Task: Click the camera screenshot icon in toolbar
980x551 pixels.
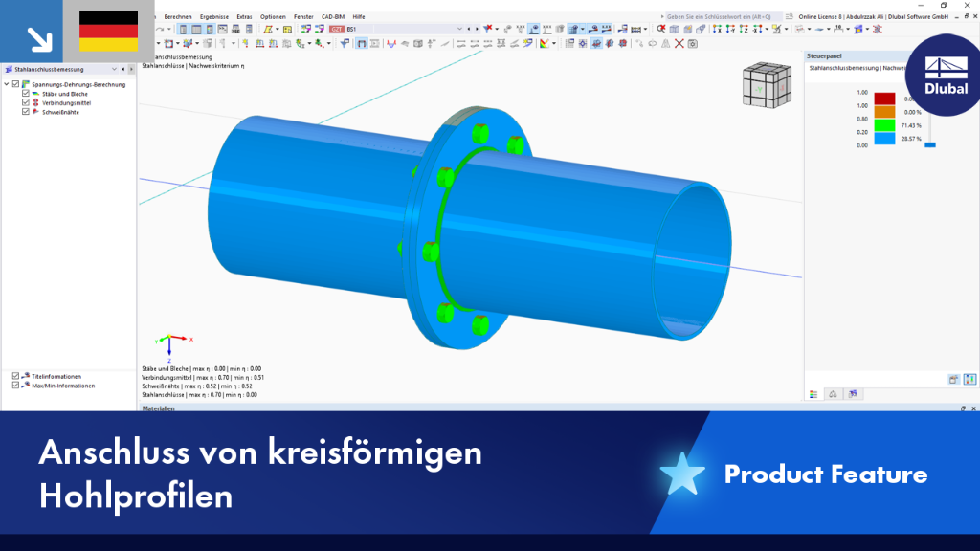Action: tap(693, 44)
